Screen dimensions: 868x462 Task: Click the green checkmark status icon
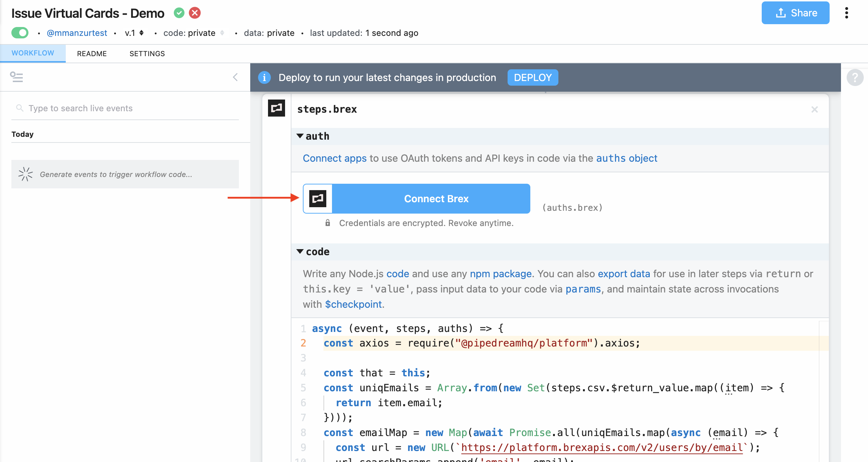179,13
